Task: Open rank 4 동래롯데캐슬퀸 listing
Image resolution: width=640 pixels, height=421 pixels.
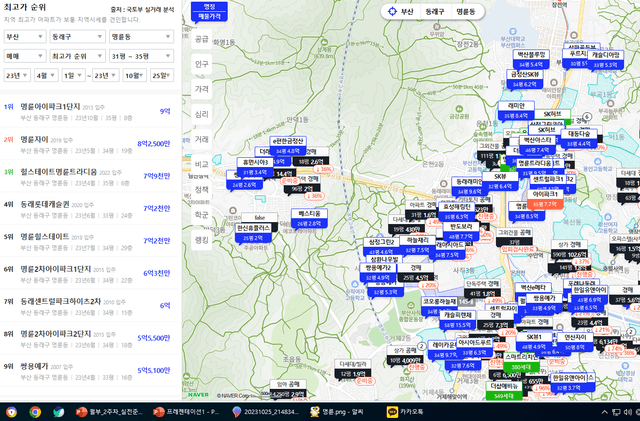Action: click(90, 209)
